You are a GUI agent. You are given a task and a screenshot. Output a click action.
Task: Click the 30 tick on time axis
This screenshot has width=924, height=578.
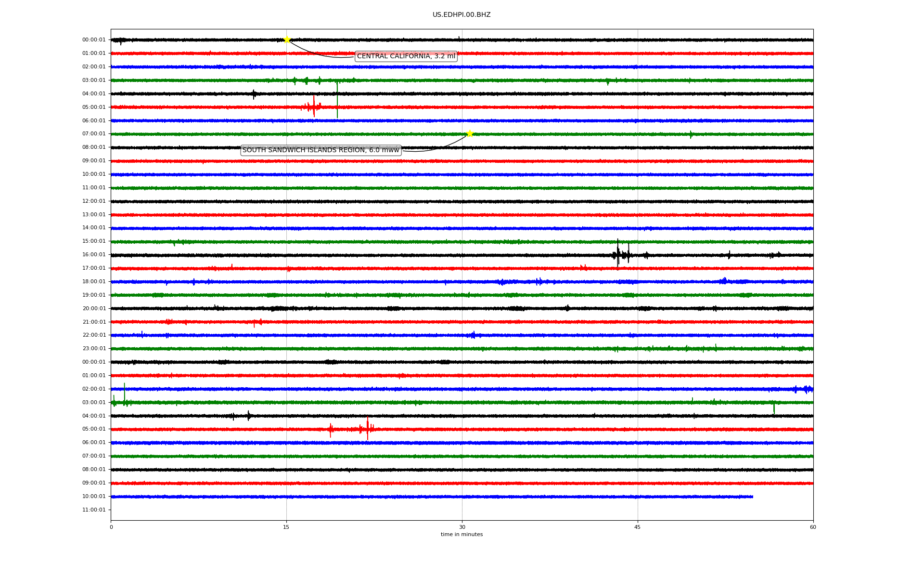[x=462, y=527]
